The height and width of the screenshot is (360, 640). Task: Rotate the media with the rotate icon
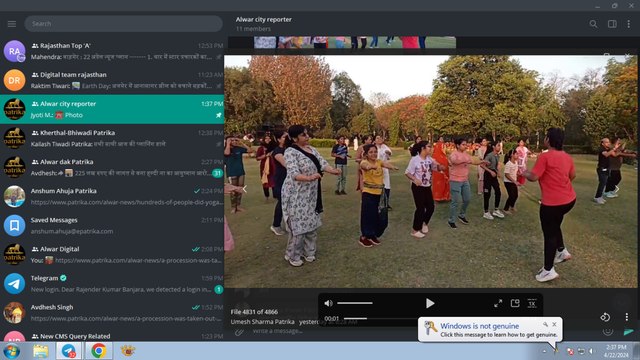pyautogui.click(x=605, y=317)
